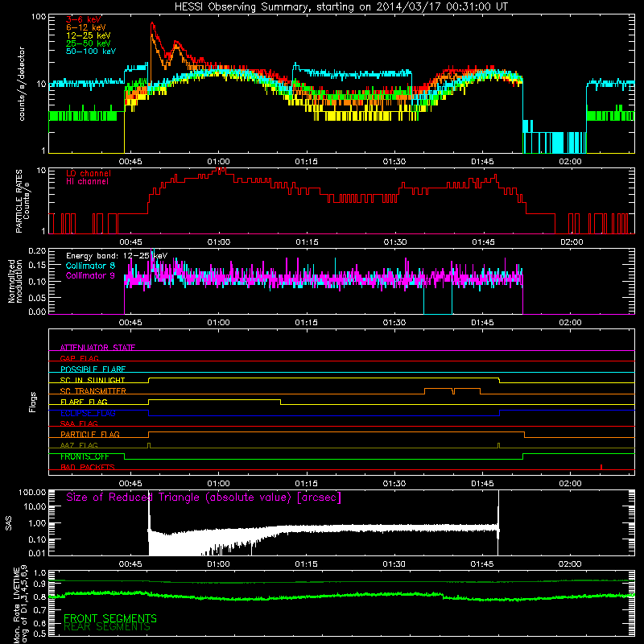Image resolution: width=644 pixels, height=644 pixels.
Task: Click the HI channel legend label
Action: (x=87, y=182)
